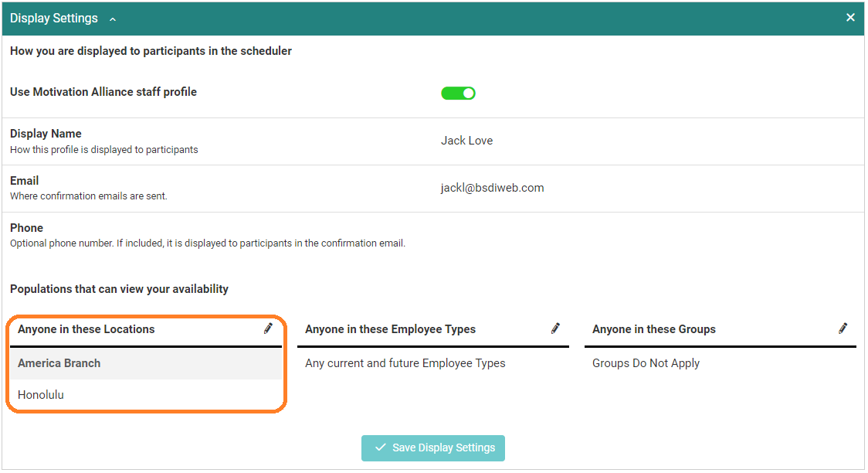Viewport: 868px width, 473px height.
Task: Click the Anyone in these Employee Types heading
Action: coord(390,329)
